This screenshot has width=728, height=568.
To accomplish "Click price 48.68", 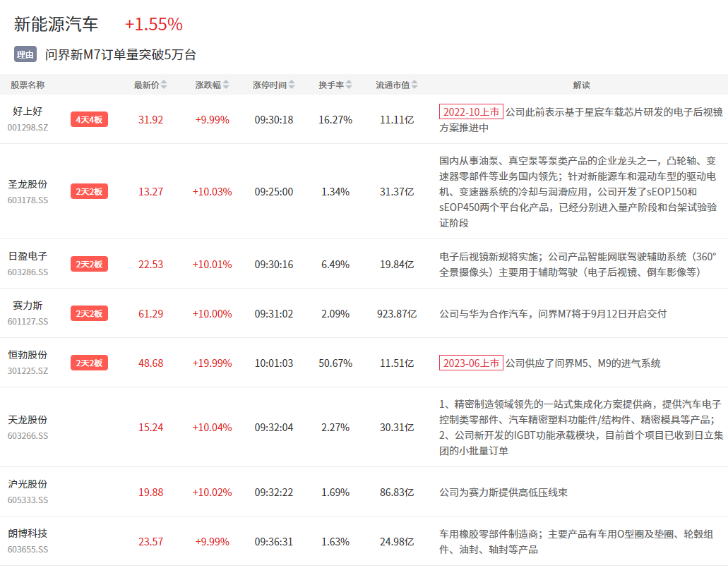I will point(151,363).
